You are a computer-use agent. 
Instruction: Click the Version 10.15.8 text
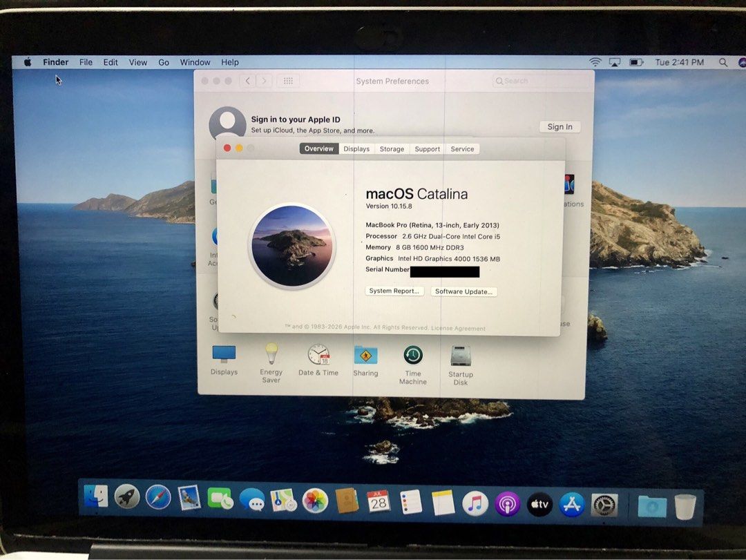(x=389, y=206)
